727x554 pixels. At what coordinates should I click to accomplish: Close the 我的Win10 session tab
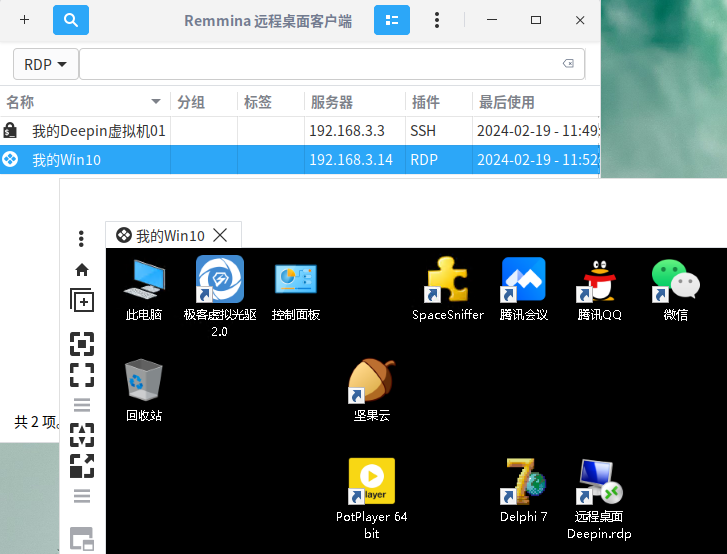[x=220, y=235]
